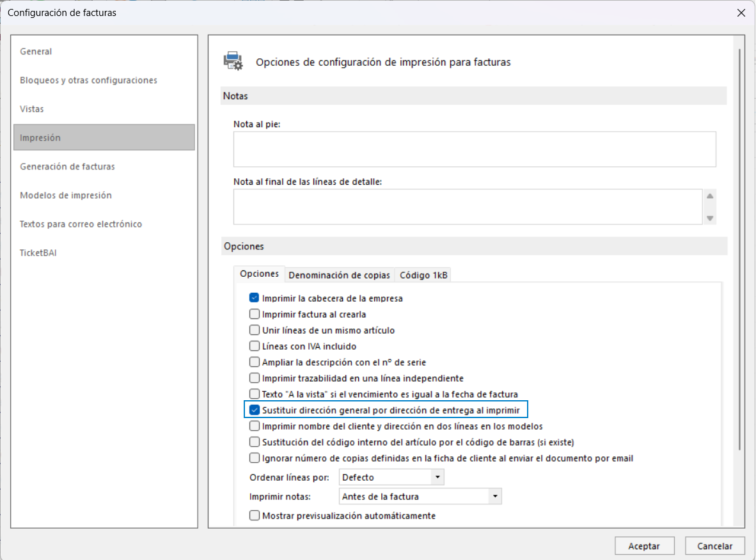Enable Imprimir nombre del cliente en dos líneas
The height and width of the screenshot is (560, 756).
coord(254,426)
